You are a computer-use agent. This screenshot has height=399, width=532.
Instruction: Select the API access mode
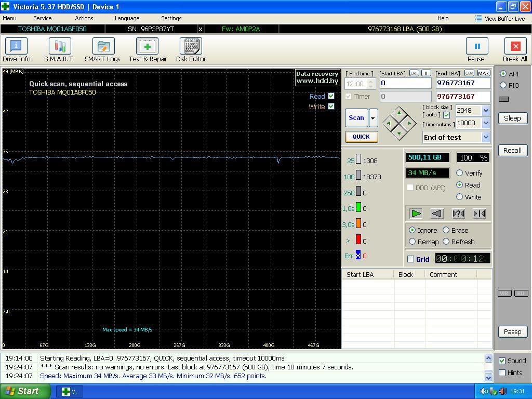[x=503, y=74]
